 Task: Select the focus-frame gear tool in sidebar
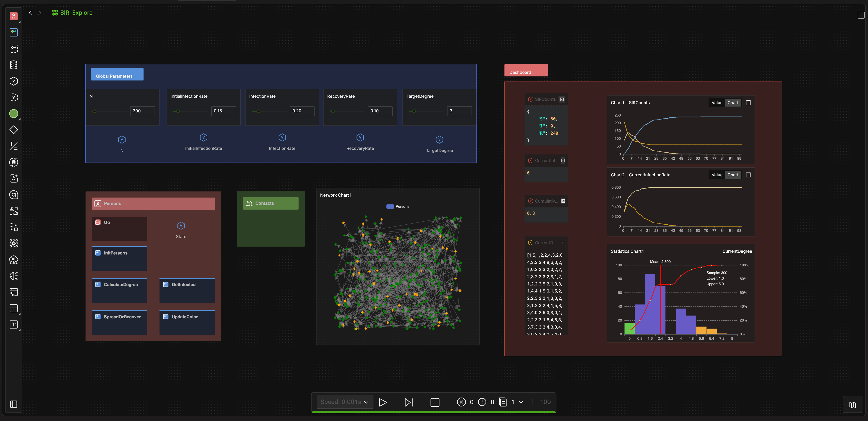[x=13, y=243]
